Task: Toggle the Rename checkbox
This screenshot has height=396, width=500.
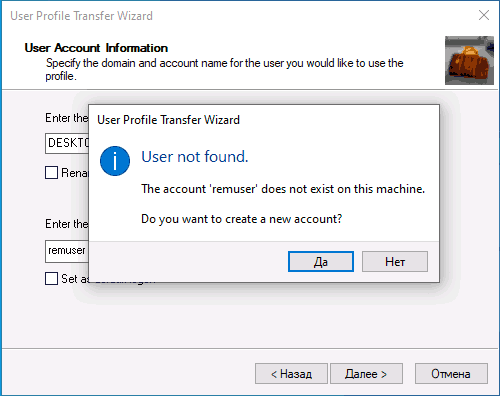Action: [x=51, y=173]
